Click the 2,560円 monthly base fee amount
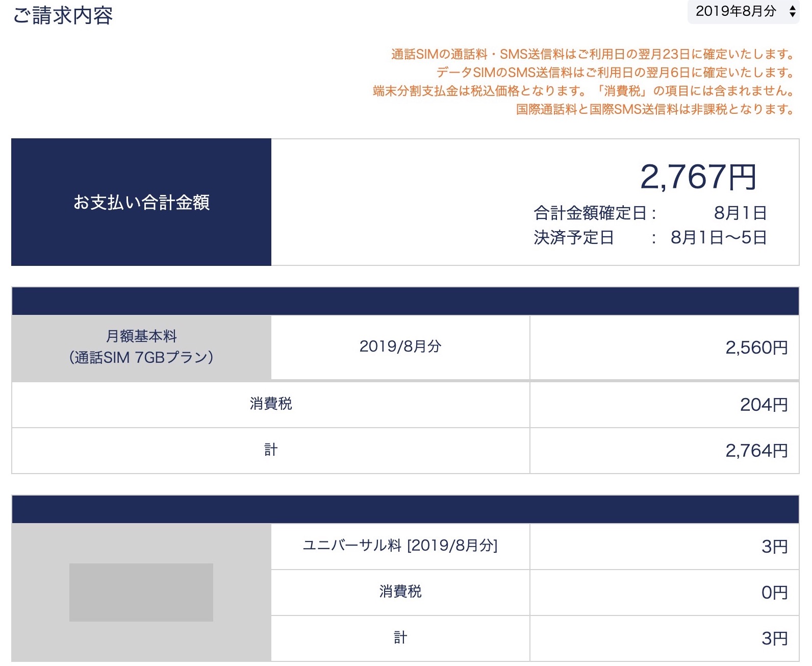 click(756, 348)
